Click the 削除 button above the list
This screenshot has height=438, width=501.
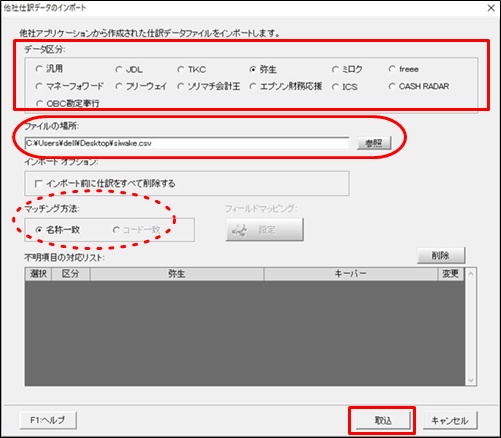click(x=441, y=256)
